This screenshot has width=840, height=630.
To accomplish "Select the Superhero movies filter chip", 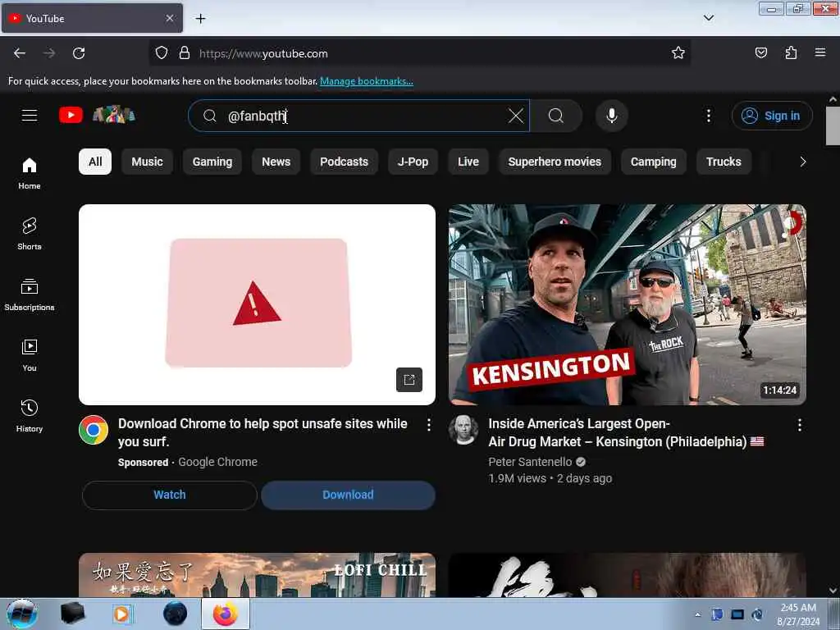I will coord(555,162).
